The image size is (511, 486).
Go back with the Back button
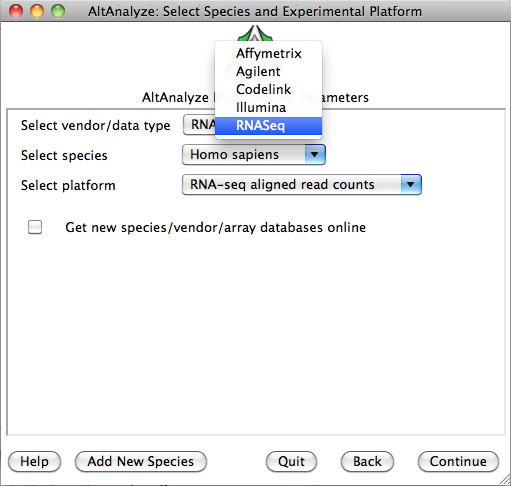pyautogui.click(x=367, y=462)
